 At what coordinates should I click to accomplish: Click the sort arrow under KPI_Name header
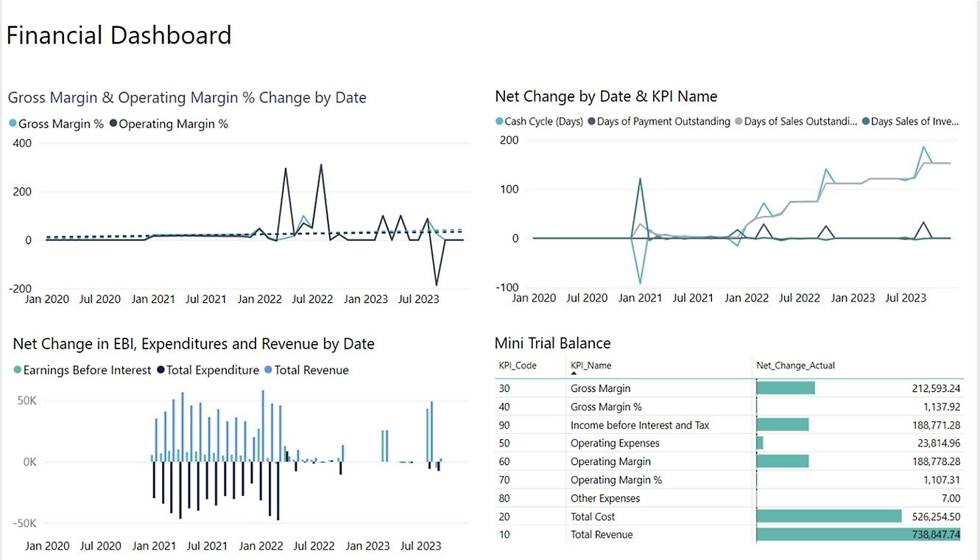pos(574,374)
